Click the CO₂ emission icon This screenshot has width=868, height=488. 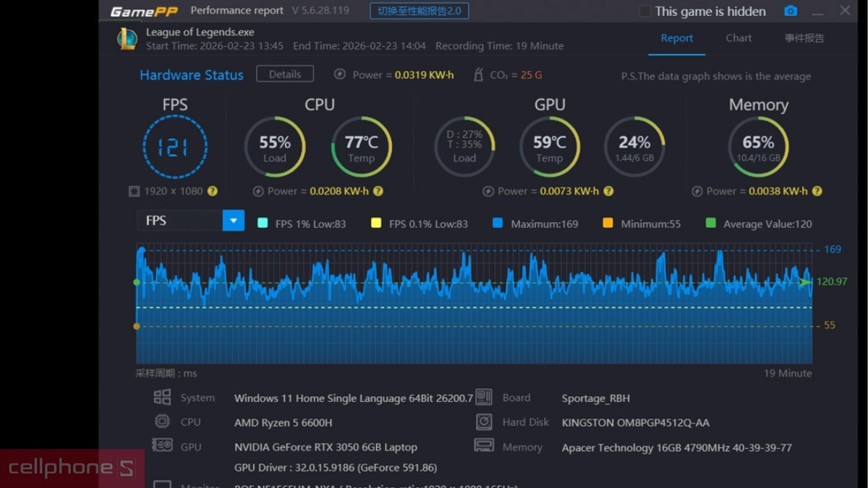tap(478, 74)
